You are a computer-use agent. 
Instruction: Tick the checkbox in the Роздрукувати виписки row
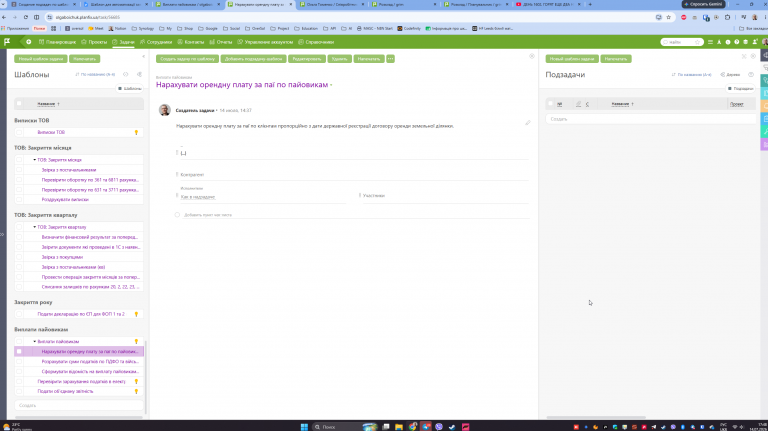pyautogui.click(x=19, y=199)
